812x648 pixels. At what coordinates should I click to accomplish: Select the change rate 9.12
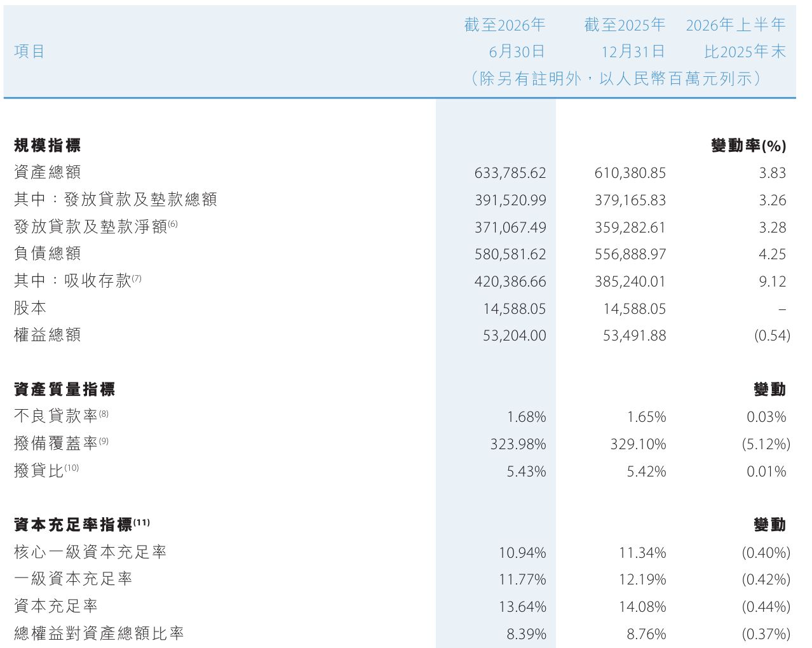(x=773, y=281)
